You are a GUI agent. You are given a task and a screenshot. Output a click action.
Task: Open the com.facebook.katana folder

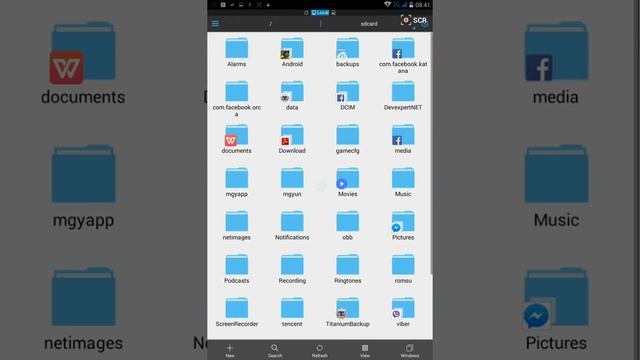click(x=403, y=55)
